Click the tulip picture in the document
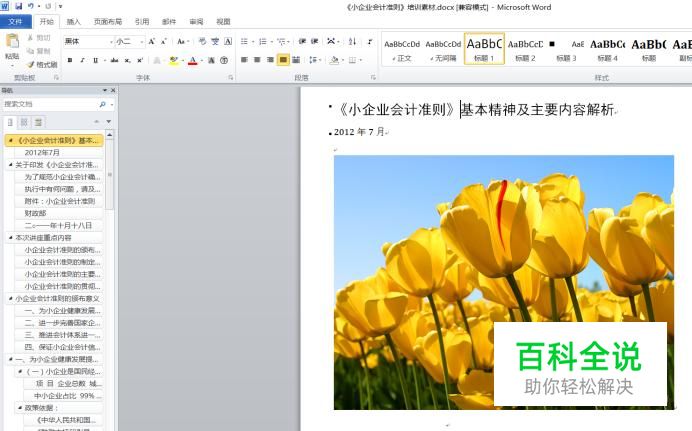The width and height of the screenshot is (692, 431). pos(504,282)
